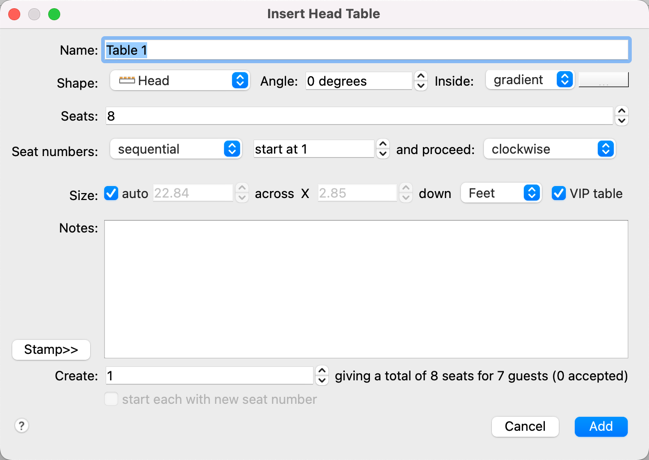Open the sequential seat numbers dropdown
The height and width of the screenshot is (460, 649).
point(176,149)
